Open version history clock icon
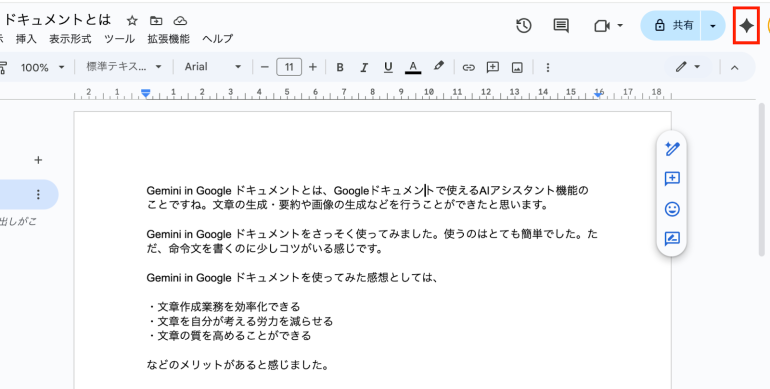This screenshot has width=770, height=389. (524, 26)
